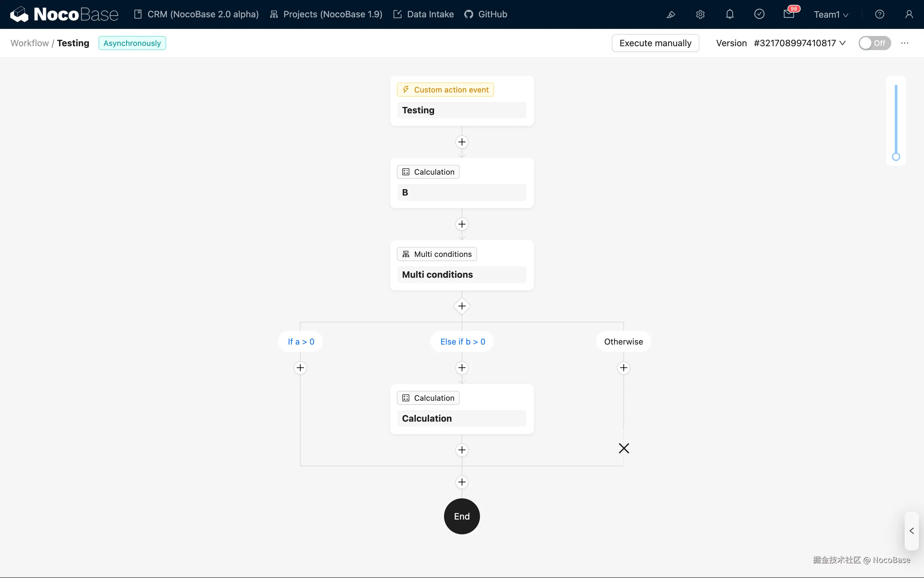Click the End node

(462, 516)
